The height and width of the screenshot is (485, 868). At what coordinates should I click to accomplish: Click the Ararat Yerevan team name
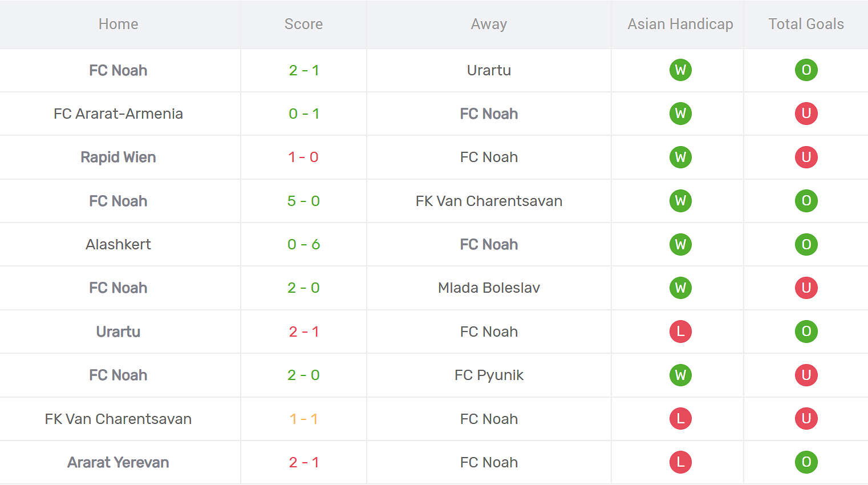pyautogui.click(x=118, y=462)
